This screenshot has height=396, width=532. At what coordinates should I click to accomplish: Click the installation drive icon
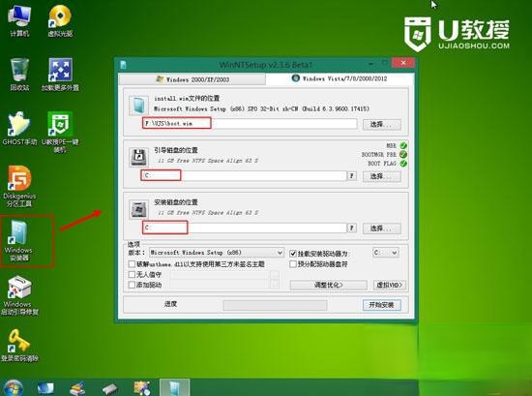138,209
